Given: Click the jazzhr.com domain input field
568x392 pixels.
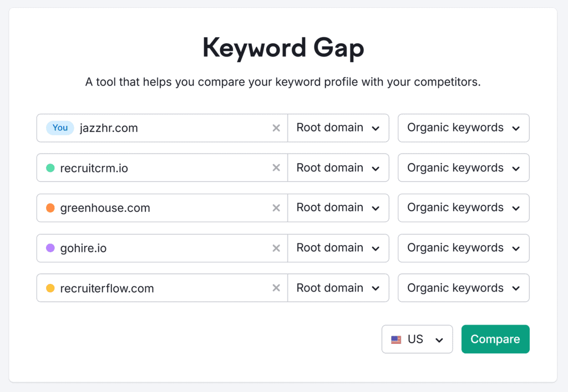Looking at the screenshot, I should click(172, 128).
